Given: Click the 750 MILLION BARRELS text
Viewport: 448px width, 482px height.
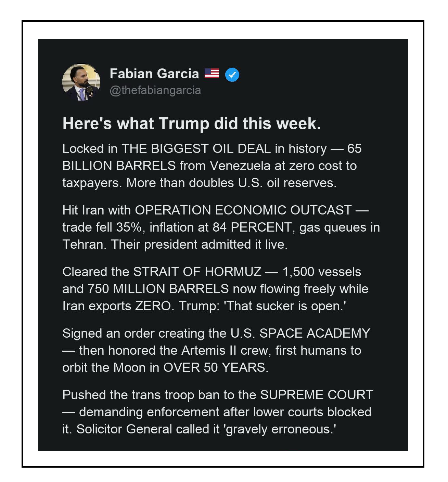Looking at the screenshot, I should 158,289.
